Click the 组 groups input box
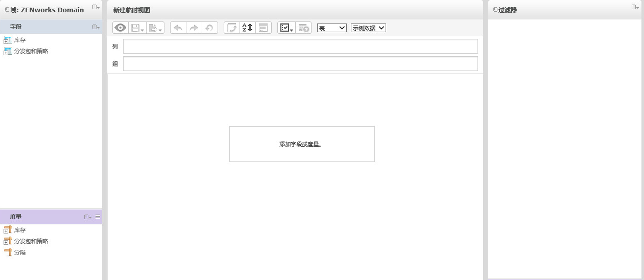The height and width of the screenshot is (280, 644). [x=300, y=64]
